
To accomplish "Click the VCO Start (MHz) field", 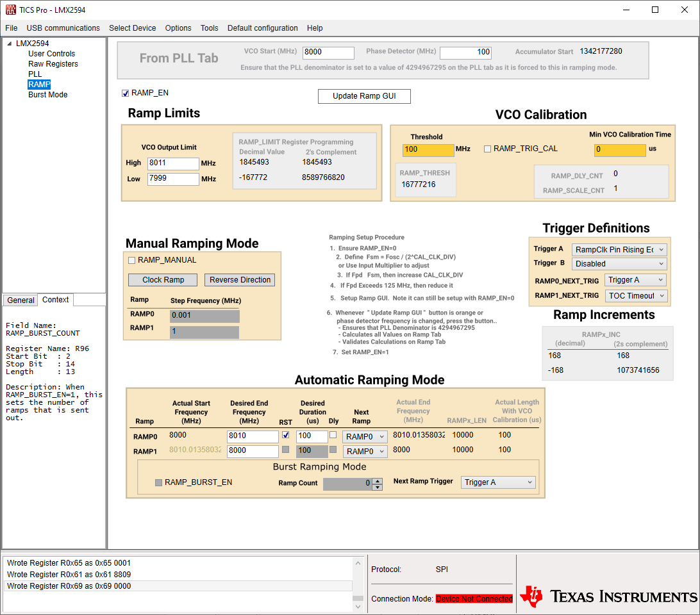I will pyautogui.click(x=328, y=53).
